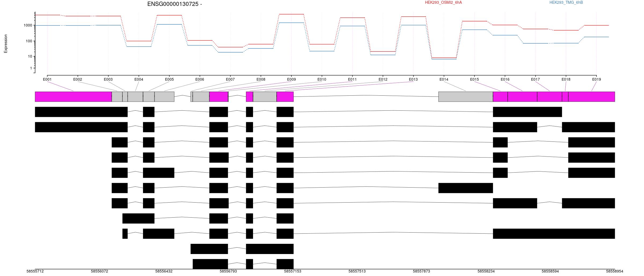Viewport: 644px width, 276px height.
Task: Click the blue expression line segment at E014
Action: [x=444, y=59]
